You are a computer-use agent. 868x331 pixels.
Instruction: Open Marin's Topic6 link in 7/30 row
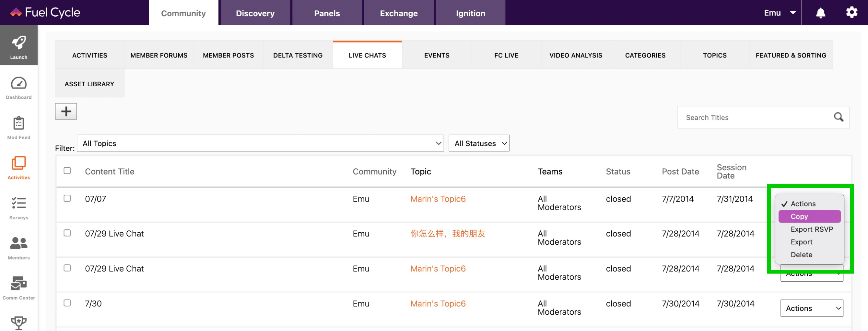tap(438, 303)
